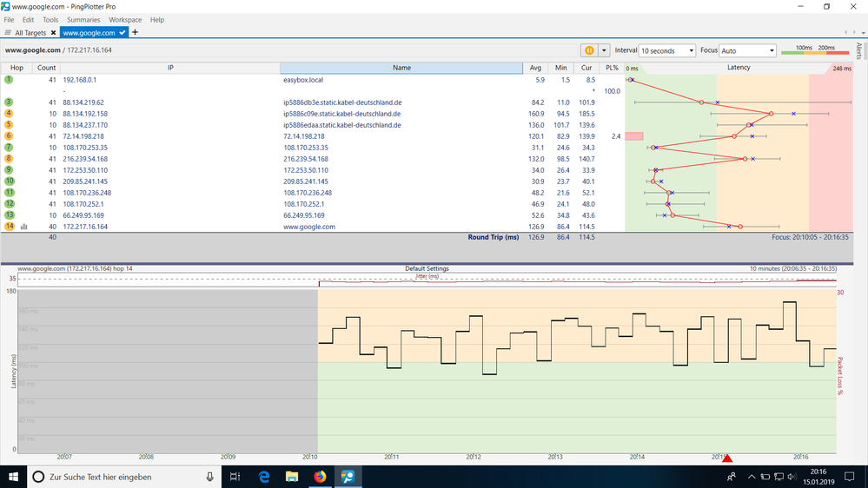Viewport: 868px width, 488px height.
Task: Open the Windows Start menu
Action: [x=13, y=477]
